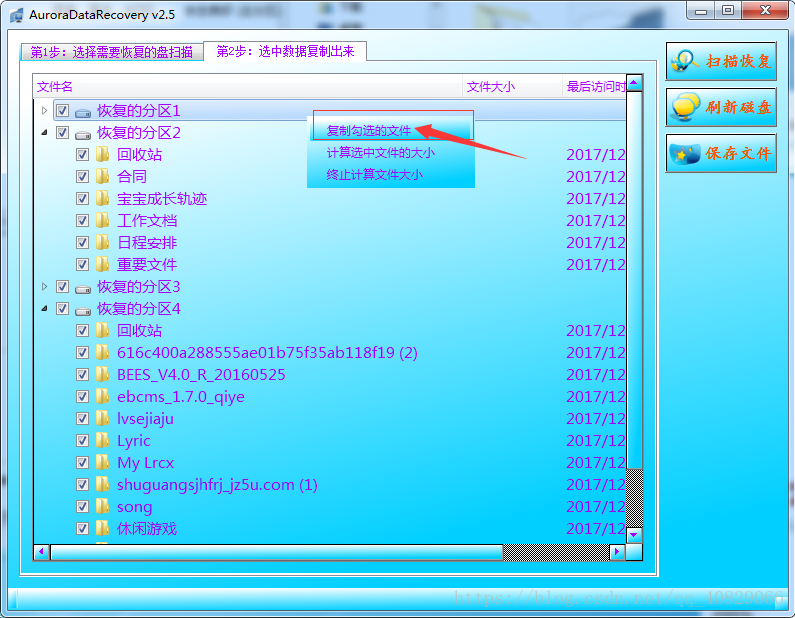
Task: Select the Lyric folder name
Action: pos(133,441)
